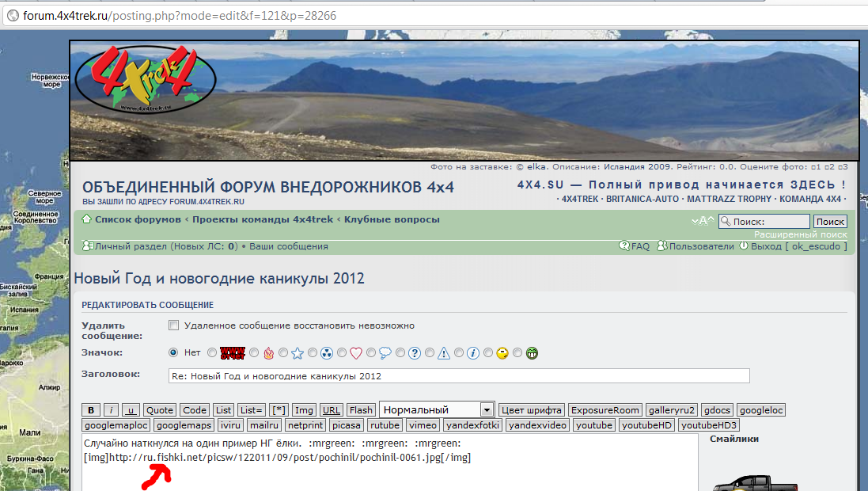Click the font size change icon
This screenshot has width=868, height=491.
point(702,221)
